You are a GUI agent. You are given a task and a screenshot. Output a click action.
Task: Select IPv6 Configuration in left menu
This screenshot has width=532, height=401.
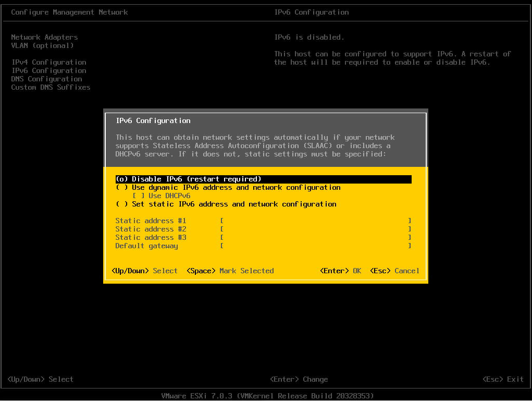(49, 70)
